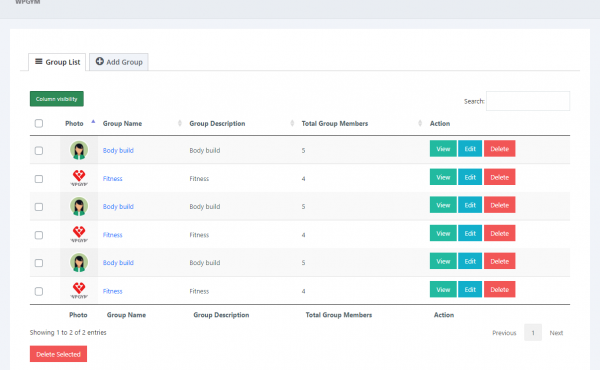Edit the second Body build group
The height and width of the screenshot is (370, 600).
(470, 205)
